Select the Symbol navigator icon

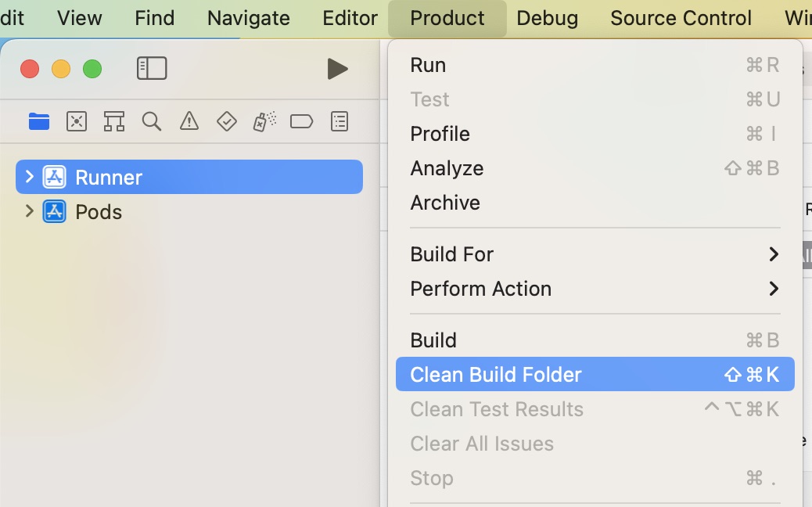click(x=113, y=121)
